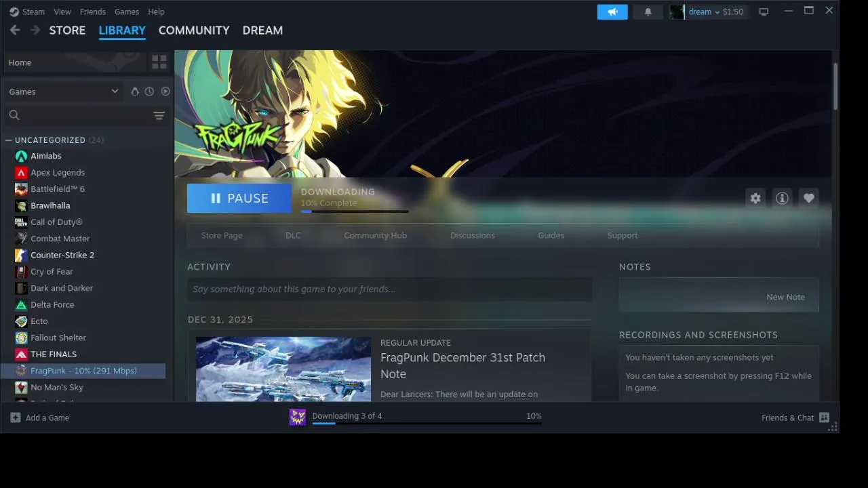Go forward with the right arrow
Screen dimensions: 868x488
(35, 30)
